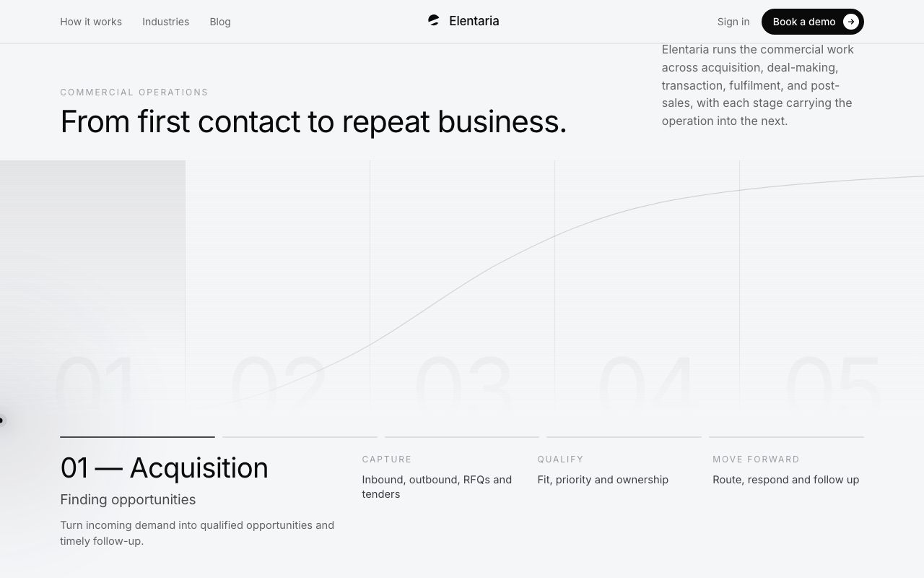Click the large faded 05 stage number

click(833, 383)
